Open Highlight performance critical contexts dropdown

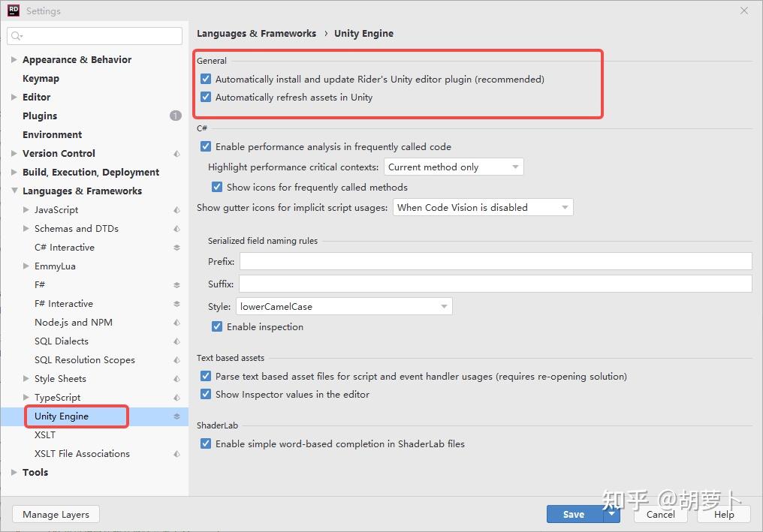pos(454,167)
